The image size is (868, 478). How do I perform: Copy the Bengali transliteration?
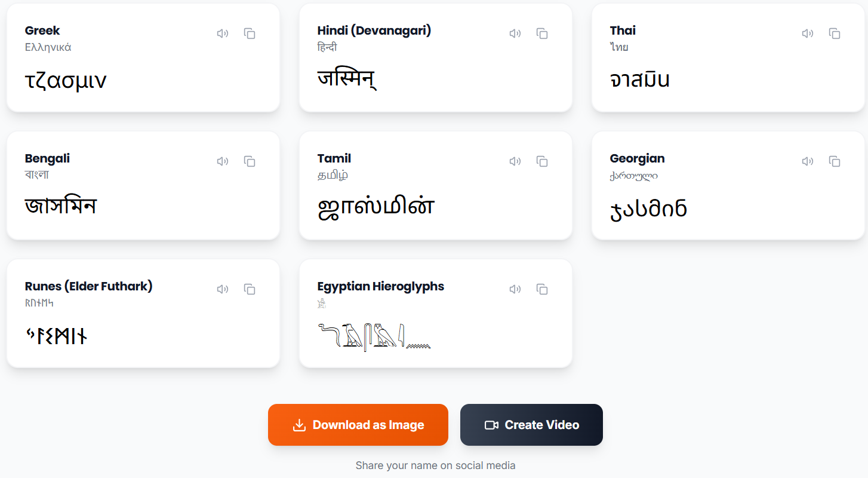point(250,161)
